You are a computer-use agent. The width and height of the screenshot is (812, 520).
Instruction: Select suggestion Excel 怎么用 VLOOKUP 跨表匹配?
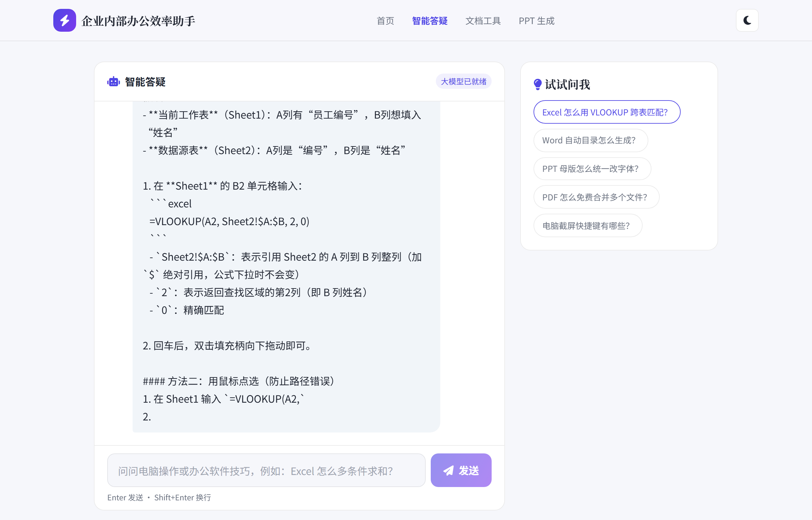[x=607, y=112]
